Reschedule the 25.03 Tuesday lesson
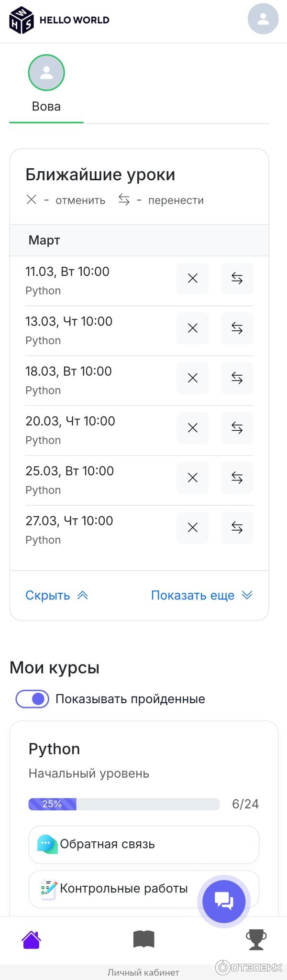287x980 pixels. (237, 478)
